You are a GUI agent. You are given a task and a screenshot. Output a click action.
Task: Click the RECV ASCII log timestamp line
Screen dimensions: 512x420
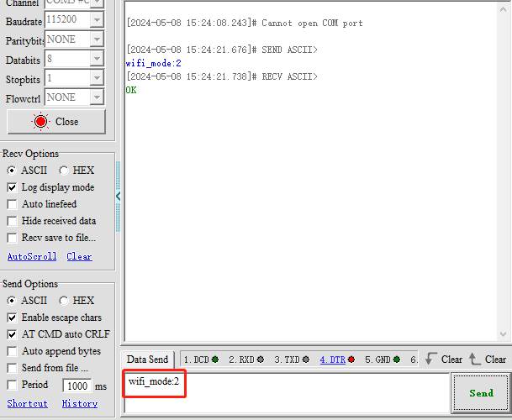tap(222, 76)
